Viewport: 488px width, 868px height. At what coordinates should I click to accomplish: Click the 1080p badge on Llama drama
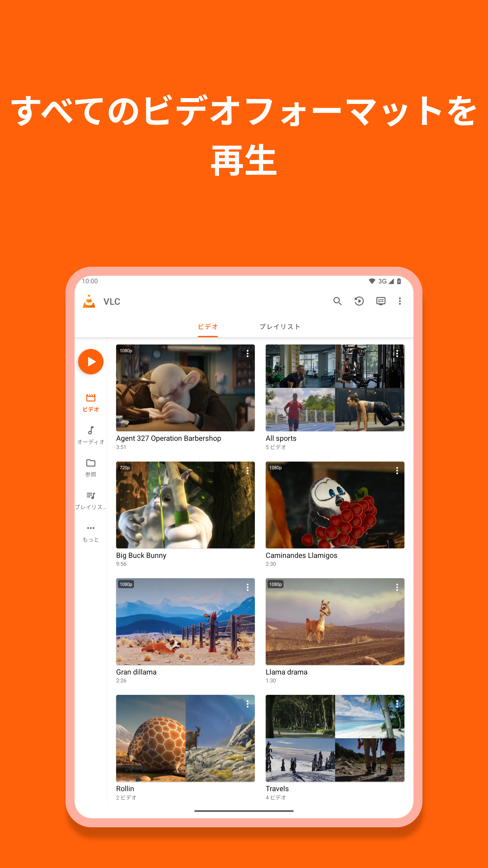point(275,584)
